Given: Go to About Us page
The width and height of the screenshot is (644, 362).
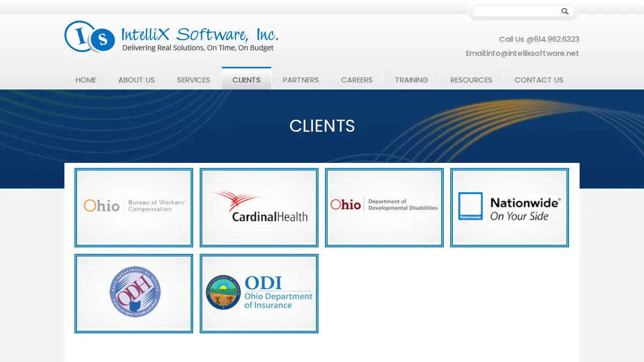Looking at the screenshot, I should (x=136, y=80).
